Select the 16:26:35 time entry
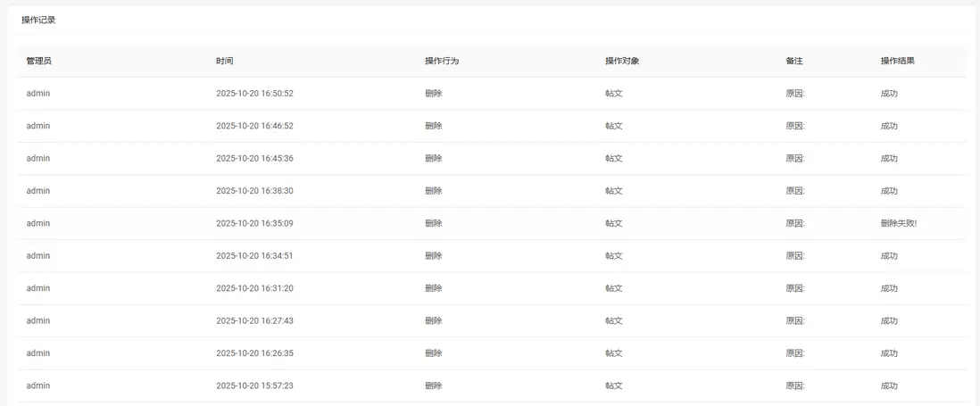 coord(254,353)
